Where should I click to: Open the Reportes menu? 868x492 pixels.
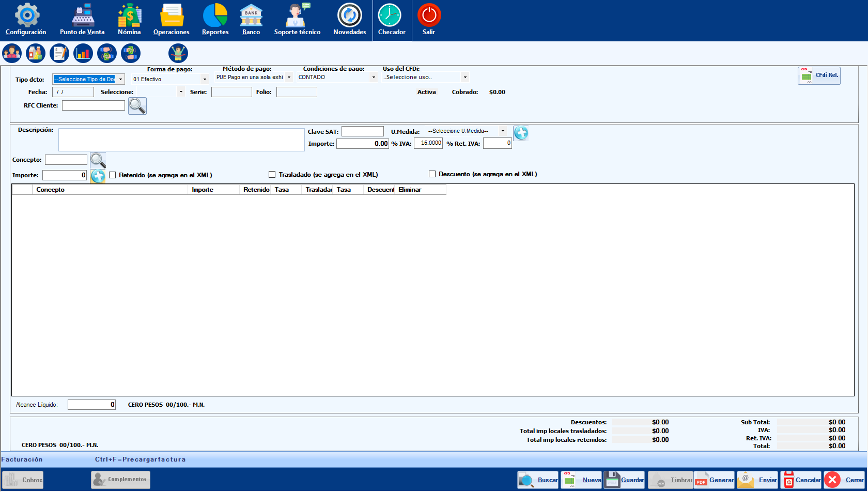tap(215, 20)
